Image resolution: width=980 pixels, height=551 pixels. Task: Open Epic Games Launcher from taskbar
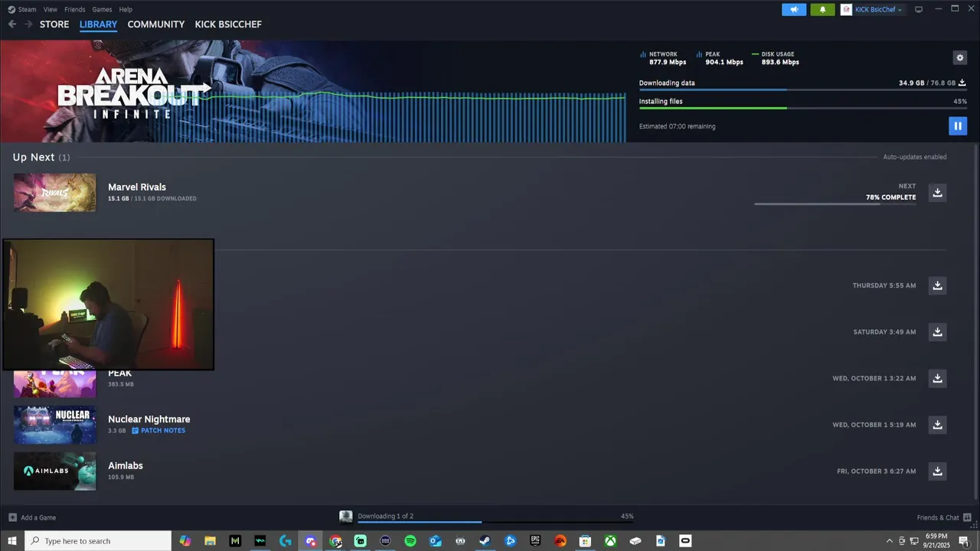[535, 541]
